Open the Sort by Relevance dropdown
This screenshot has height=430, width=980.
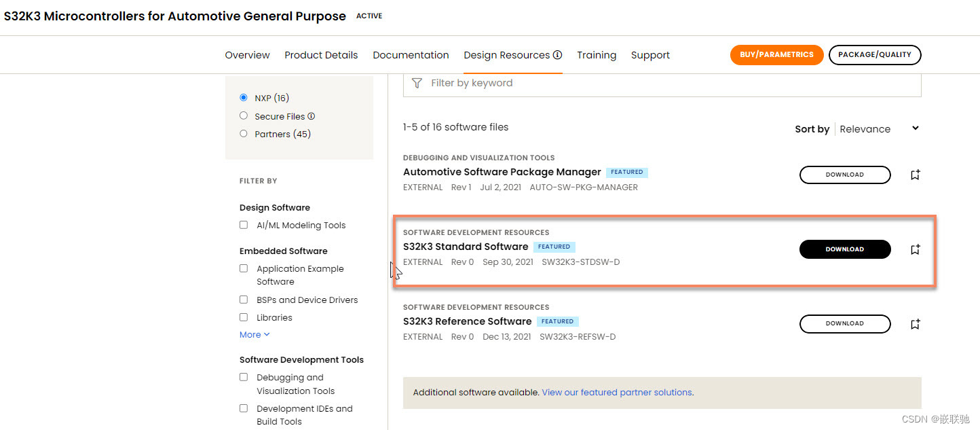(879, 129)
